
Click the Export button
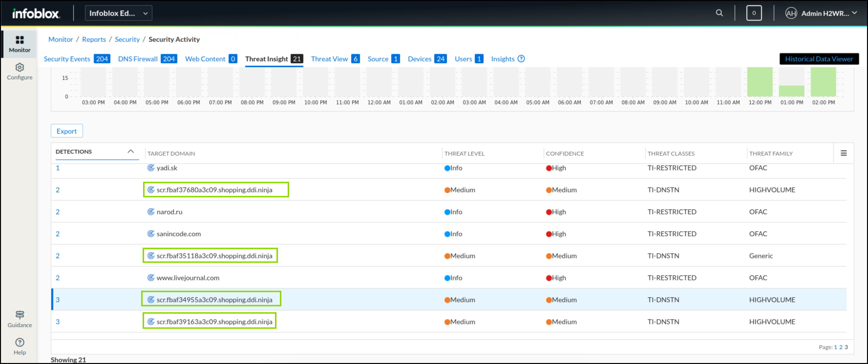67,131
